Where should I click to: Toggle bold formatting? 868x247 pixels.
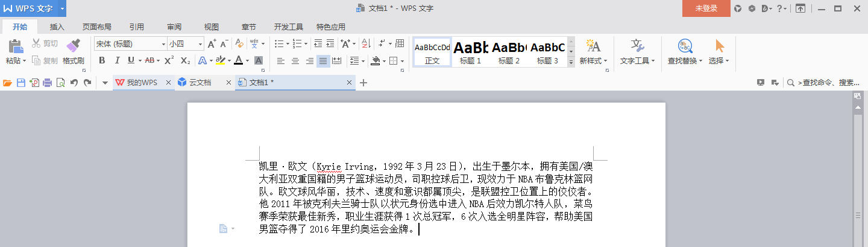pyautogui.click(x=102, y=60)
